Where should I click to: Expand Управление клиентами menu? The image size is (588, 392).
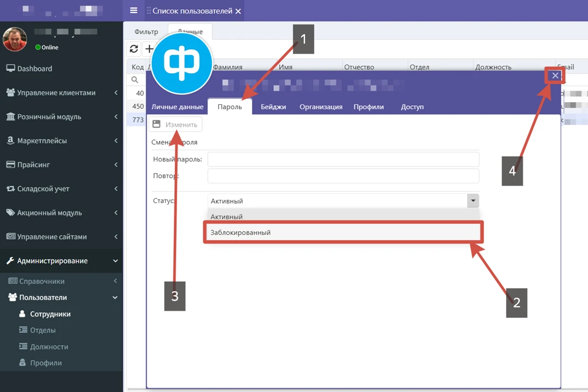pos(56,93)
